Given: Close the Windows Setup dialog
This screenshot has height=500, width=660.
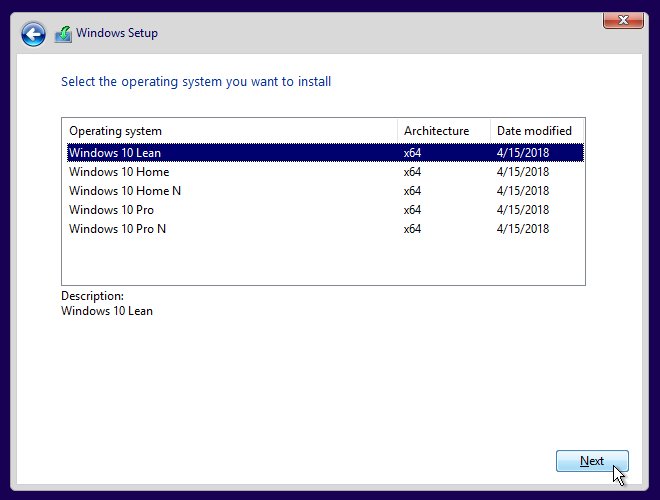Looking at the screenshot, I should (x=623, y=20).
